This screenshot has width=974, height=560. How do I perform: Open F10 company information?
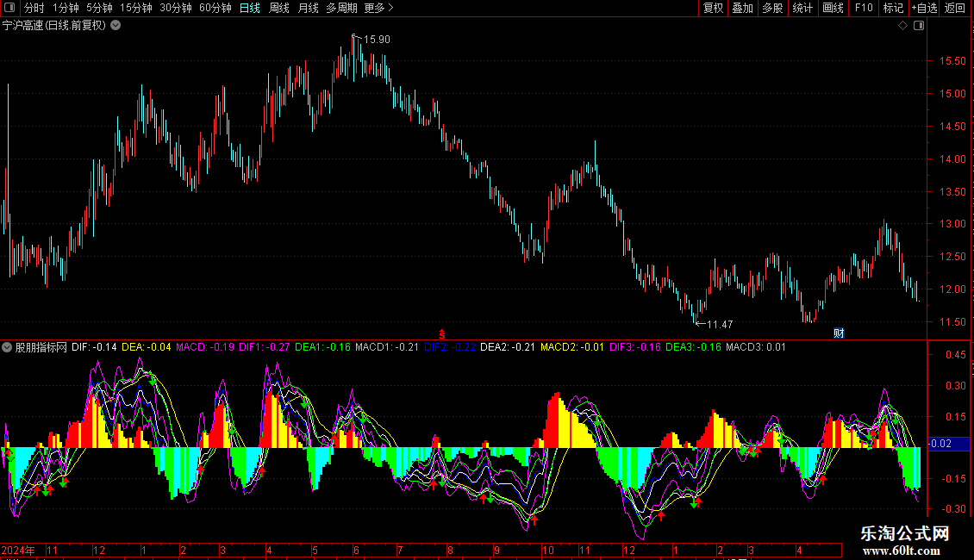click(864, 8)
